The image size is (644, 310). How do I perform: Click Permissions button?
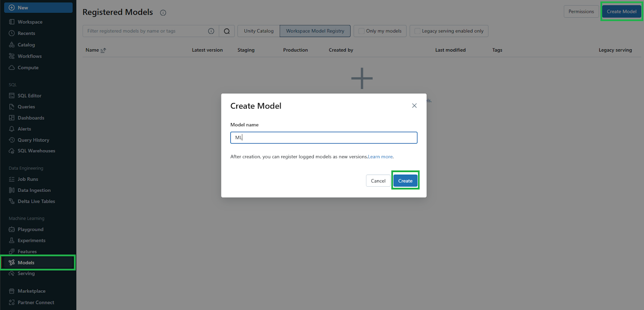(x=581, y=11)
